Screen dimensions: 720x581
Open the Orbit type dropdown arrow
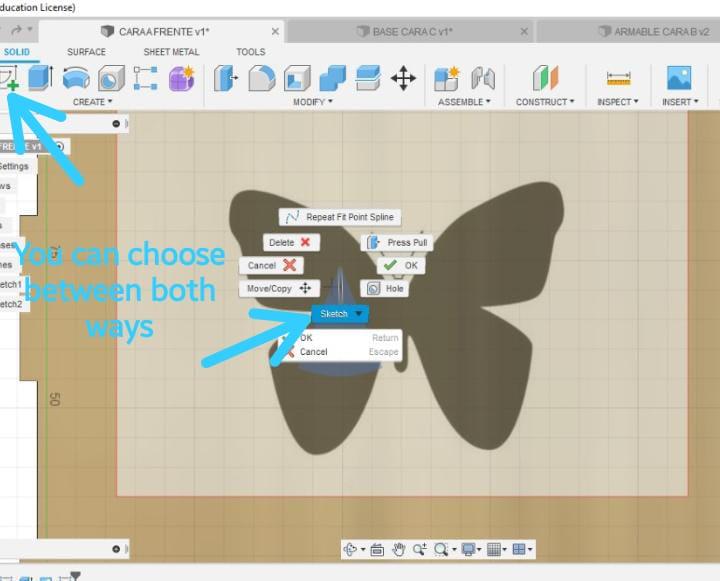[x=363, y=549]
